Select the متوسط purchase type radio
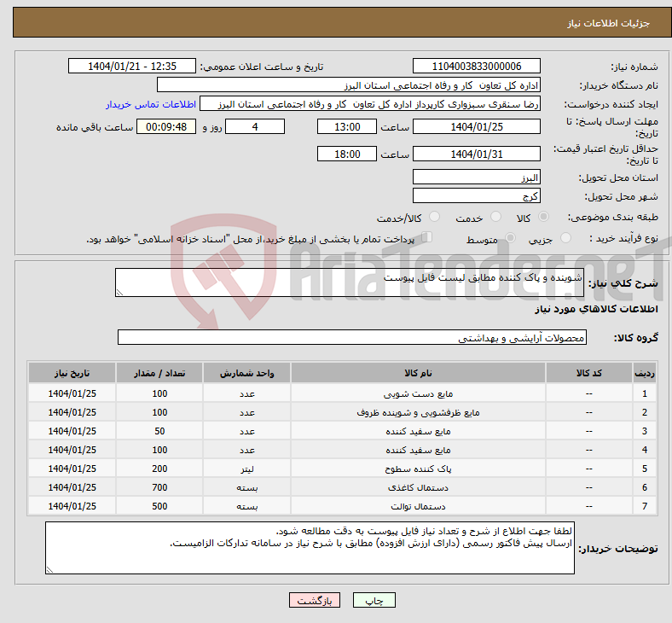 pos(509,239)
